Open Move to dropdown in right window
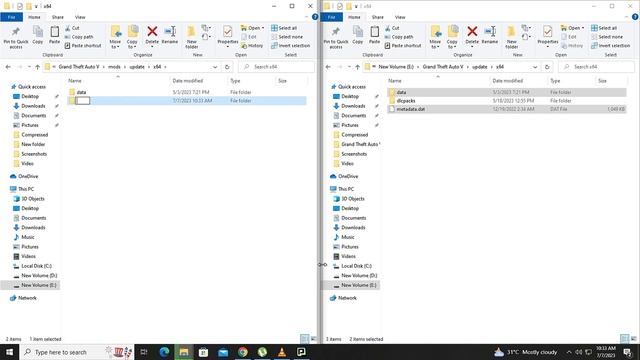 click(435, 37)
